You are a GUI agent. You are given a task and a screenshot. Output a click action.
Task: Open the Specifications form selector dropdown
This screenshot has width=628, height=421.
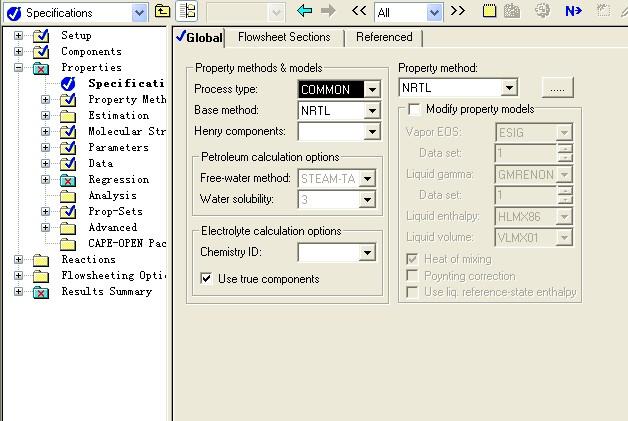(x=139, y=13)
